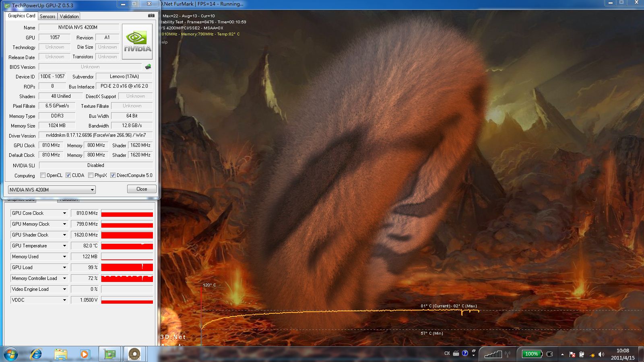Viewport: 644px width, 362px height.
Task: Show hidden tray icons arrow
Action: click(562, 354)
